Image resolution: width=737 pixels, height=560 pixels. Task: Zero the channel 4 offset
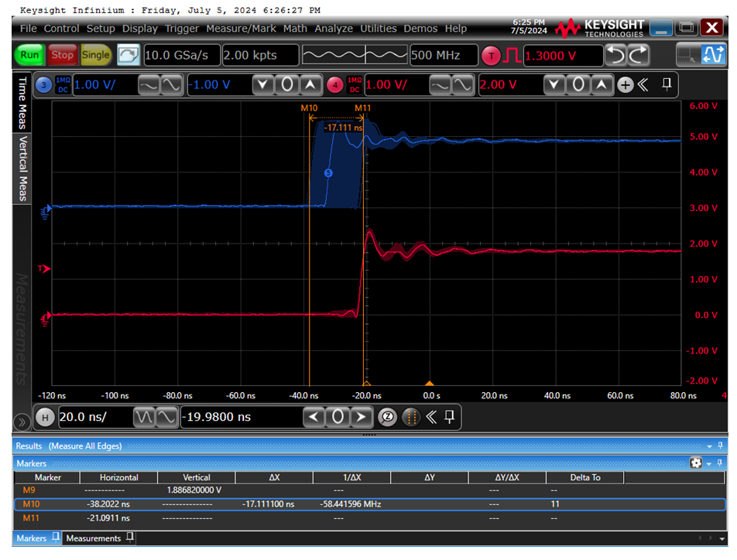[578, 85]
